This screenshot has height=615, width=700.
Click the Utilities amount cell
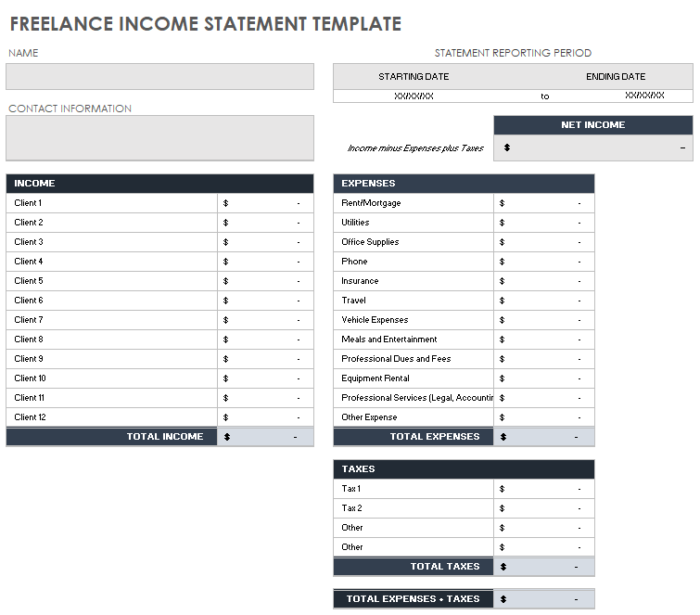tap(543, 223)
